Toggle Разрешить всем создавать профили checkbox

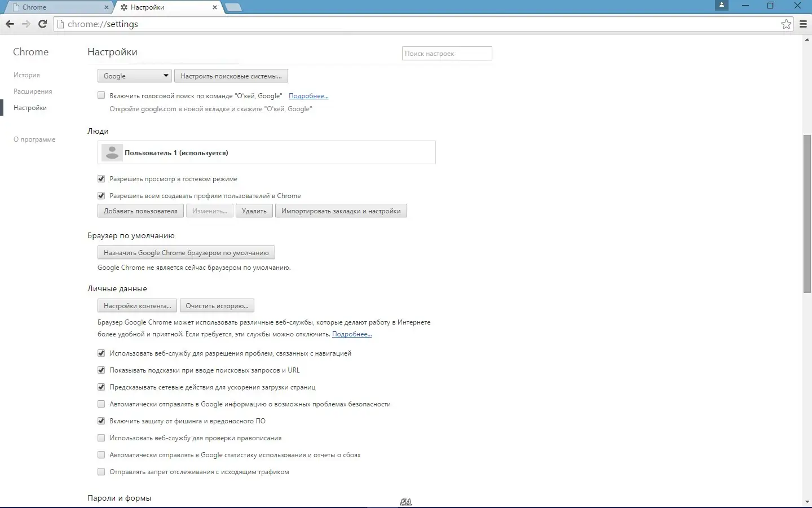tap(101, 196)
